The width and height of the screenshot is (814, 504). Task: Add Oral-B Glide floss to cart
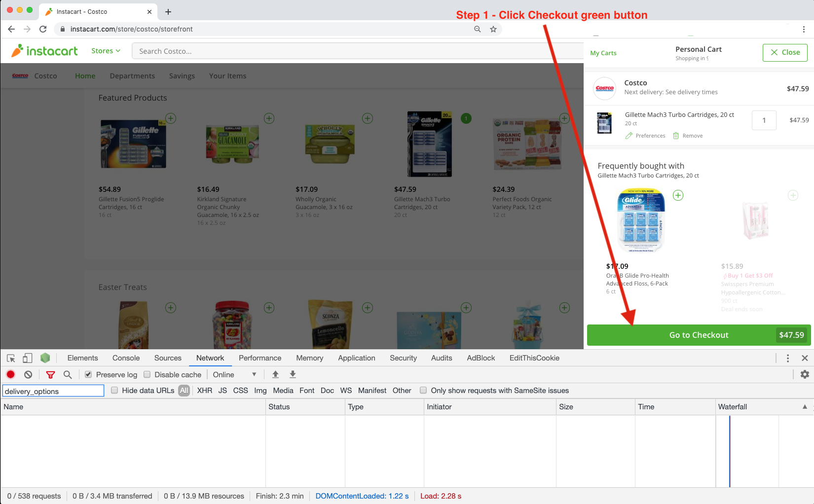point(678,195)
